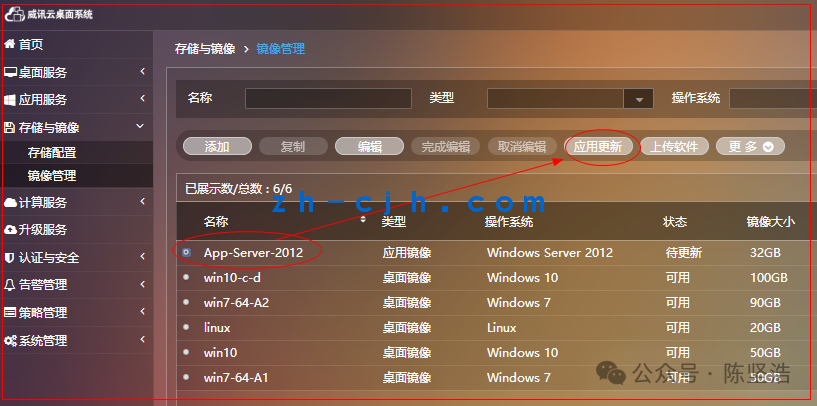Expand the 认证与安全 menu chevron

(142, 256)
